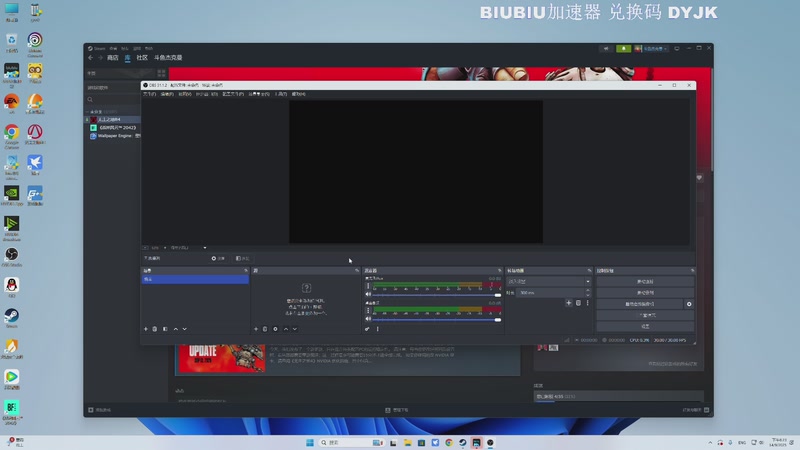
Task: Remove source with trash icon in Sources panel
Action: tap(265, 329)
